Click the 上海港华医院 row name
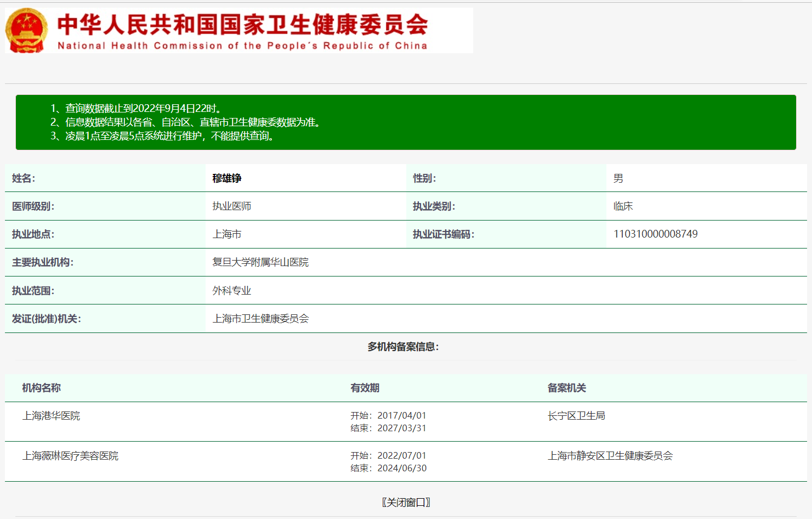The width and height of the screenshot is (812, 519). coord(51,416)
